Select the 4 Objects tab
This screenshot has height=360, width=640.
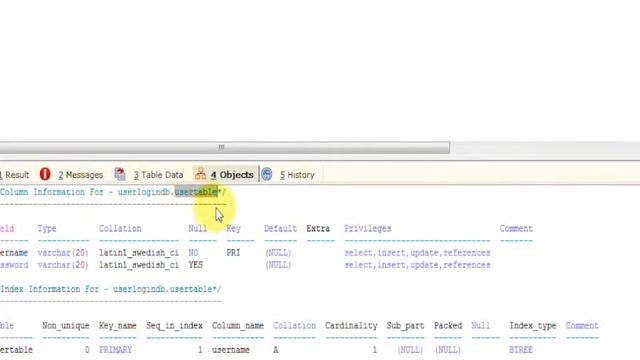[x=232, y=175]
